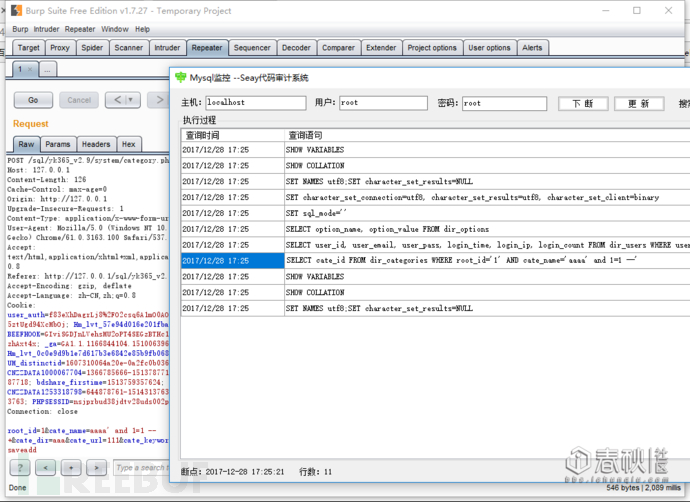Screen dimensions: 690x502
Task: Maximize the Burp Suite window
Action: point(637,10)
